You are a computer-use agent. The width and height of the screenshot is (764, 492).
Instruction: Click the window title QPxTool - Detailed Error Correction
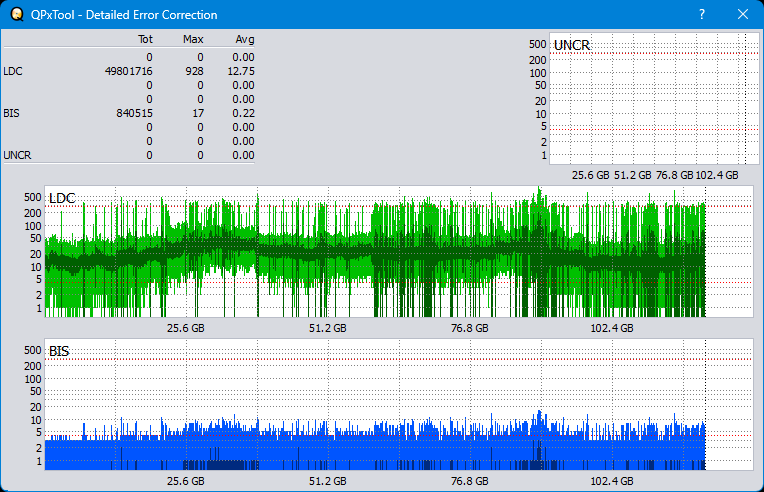(x=124, y=15)
